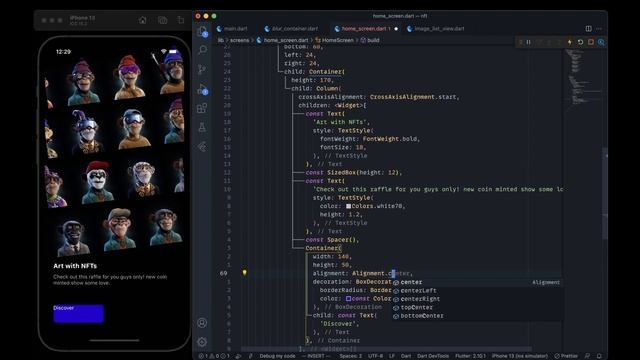The width and height of the screenshot is (640, 360).
Task: Restart the debug session
Action: point(580,42)
